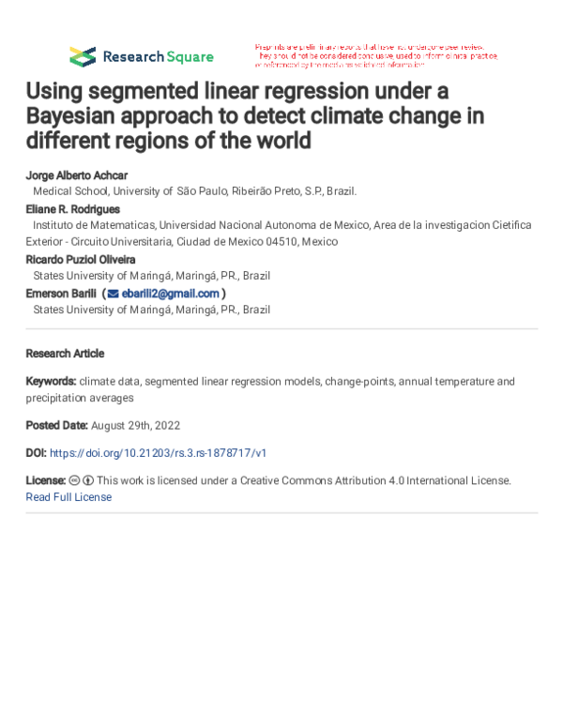Click the Read Full License link
This screenshot has width=563, height=728.
tap(68, 497)
